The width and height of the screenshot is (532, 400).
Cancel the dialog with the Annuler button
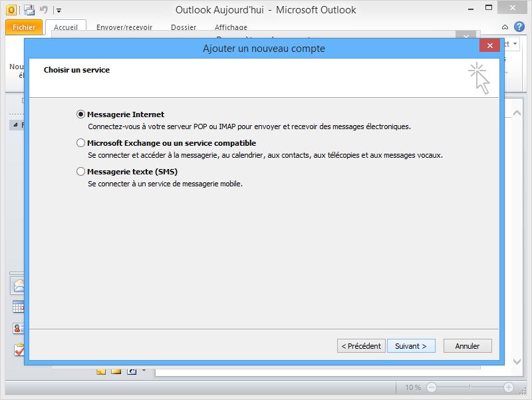(467, 345)
